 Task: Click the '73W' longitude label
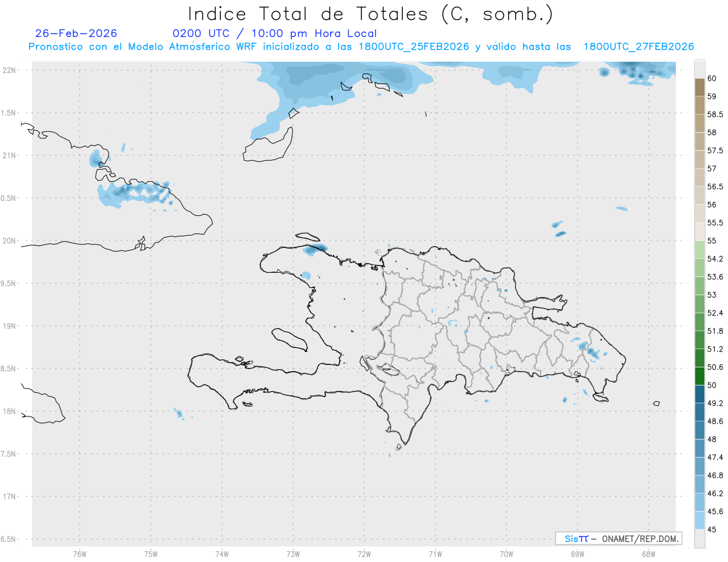click(293, 554)
